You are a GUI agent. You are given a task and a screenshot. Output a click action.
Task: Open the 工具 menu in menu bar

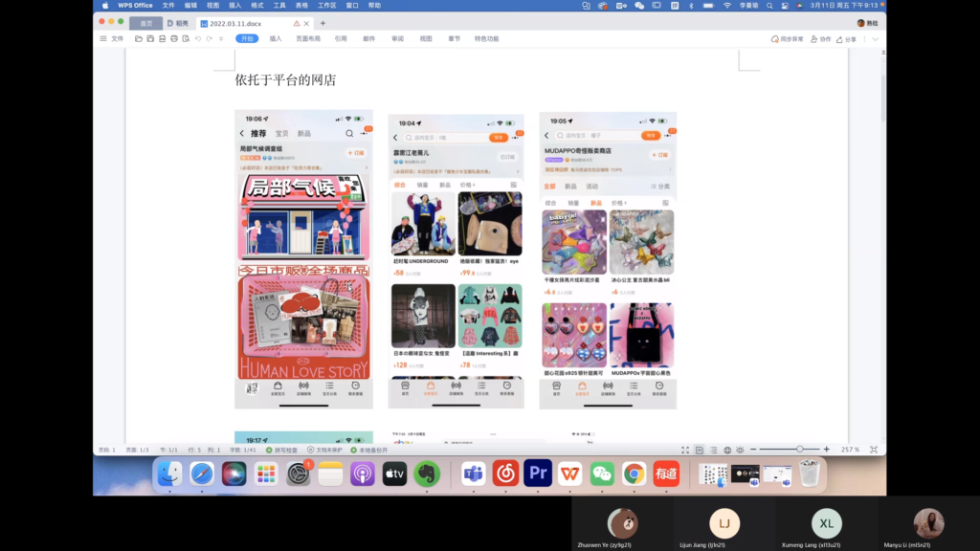pyautogui.click(x=279, y=6)
